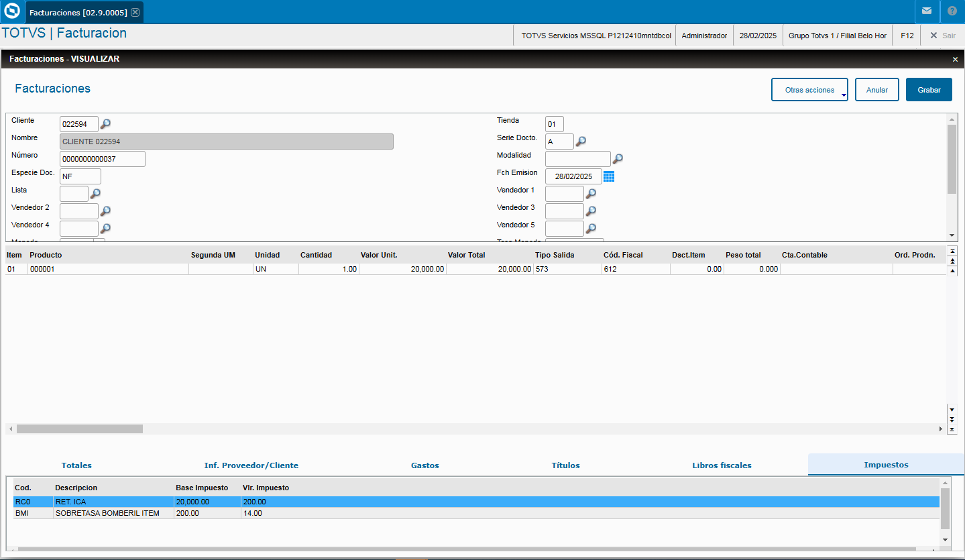Click the TOTVS Servicios MSSQL environment label
The height and width of the screenshot is (560, 965).
click(596, 36)
